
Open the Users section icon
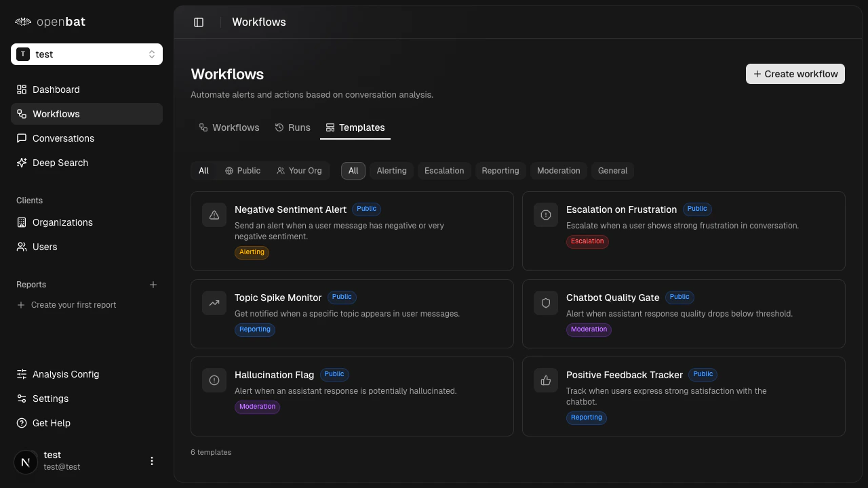point(22,247)
